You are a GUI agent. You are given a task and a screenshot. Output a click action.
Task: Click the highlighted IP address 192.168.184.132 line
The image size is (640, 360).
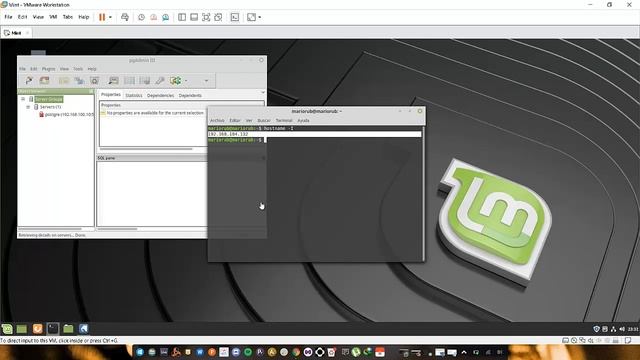click(x=314, y=134)
